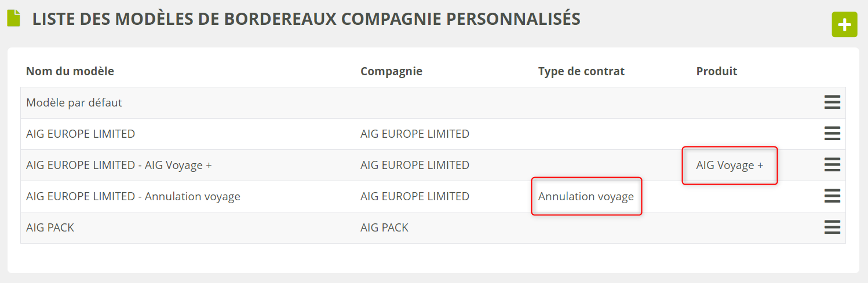Click the green plus add-model button
The height and width of the screenshot is (283, 868).
click(844, 25)
